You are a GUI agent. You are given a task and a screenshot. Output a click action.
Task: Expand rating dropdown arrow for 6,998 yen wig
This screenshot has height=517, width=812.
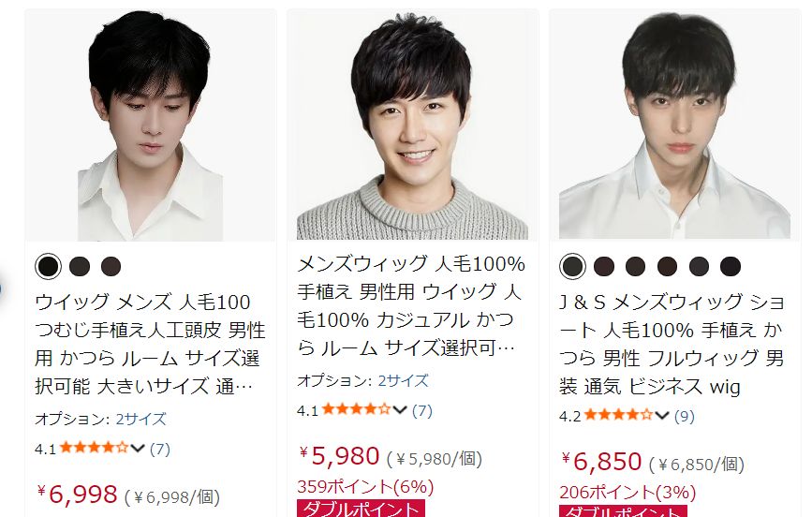pos(138,448)
